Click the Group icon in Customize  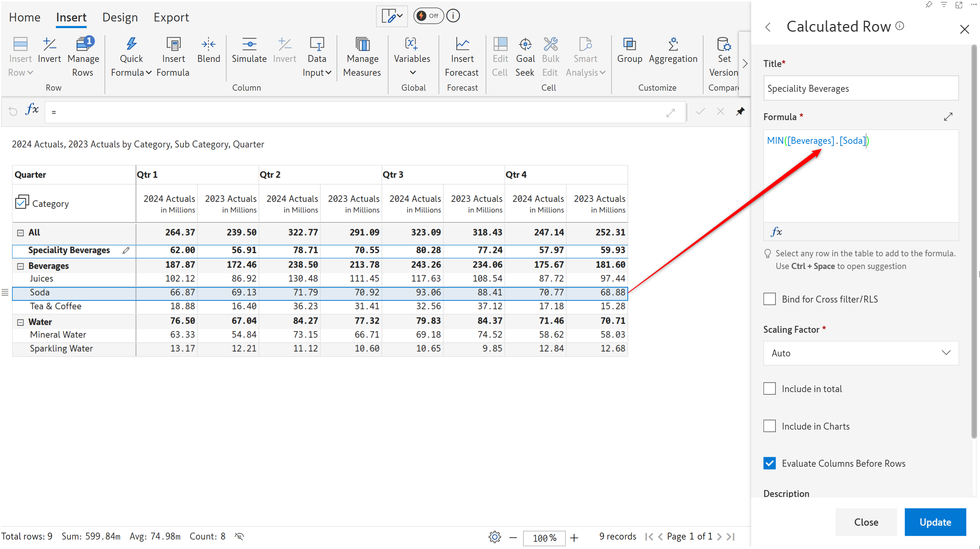click(x=629, y=45)
